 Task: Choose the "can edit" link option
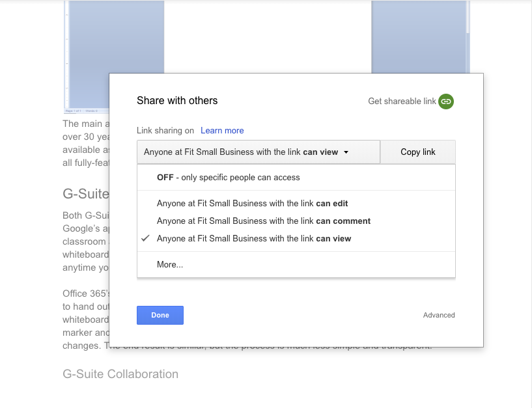point(252,204)
